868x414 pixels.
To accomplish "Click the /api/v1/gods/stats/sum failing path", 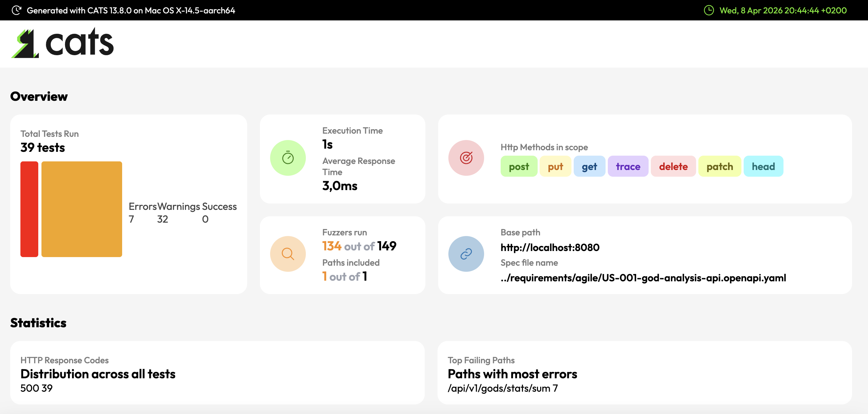I will 499,388.
